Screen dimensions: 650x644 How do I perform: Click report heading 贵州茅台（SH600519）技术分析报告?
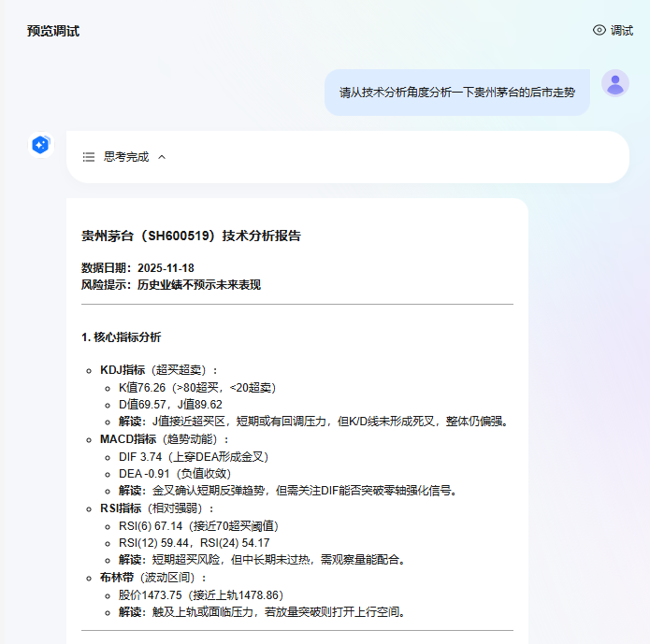point(191,236)
